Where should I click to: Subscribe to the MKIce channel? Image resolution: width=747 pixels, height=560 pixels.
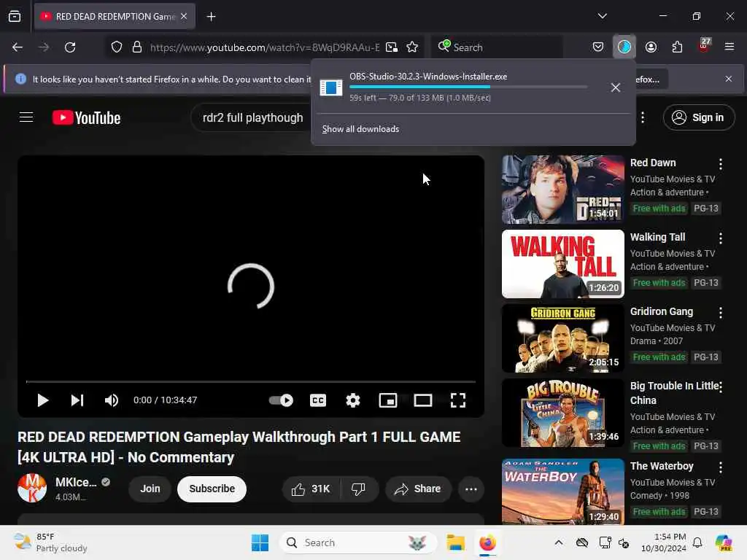(212, 489)
